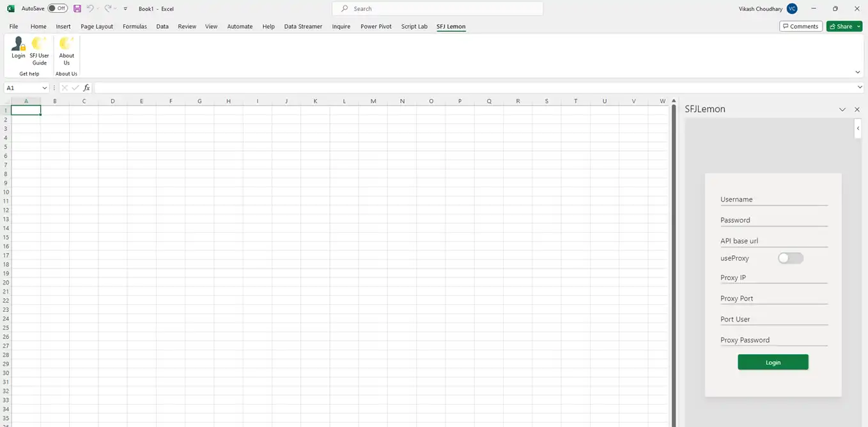Viewport: 868px width, 427px height.
Task: Click the Proxy IP field
Action: 774,277
